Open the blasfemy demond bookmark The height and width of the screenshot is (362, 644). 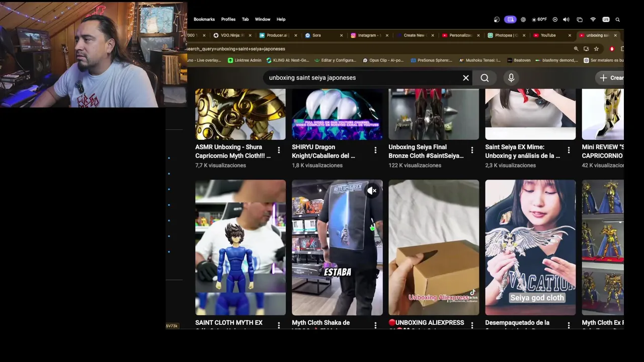pyautogui.click(x=557, y=60)
